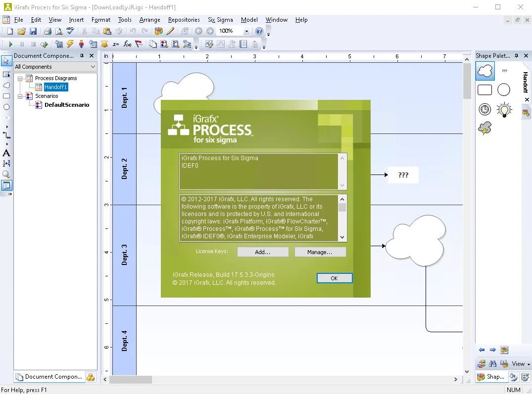Choose the Select arrow tool
Viewport: 532px width, 394px height.
click(6, 61)
